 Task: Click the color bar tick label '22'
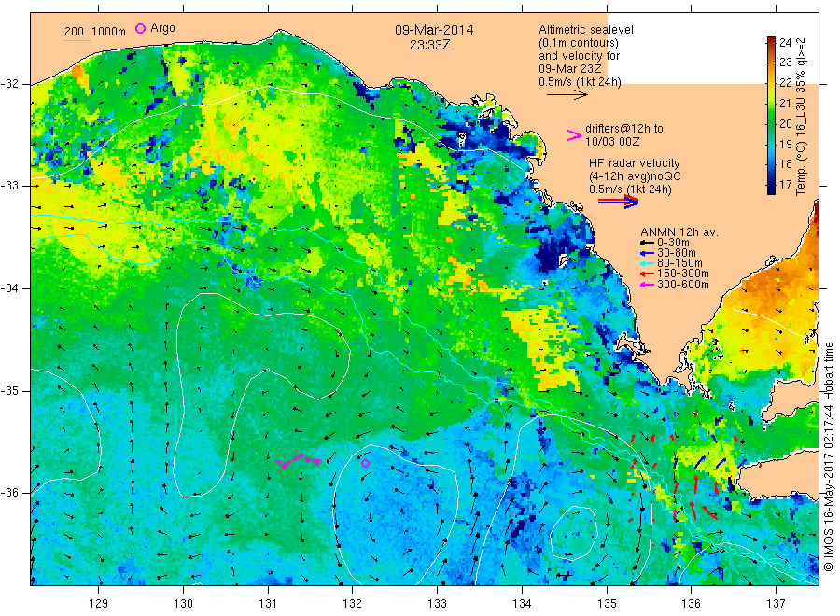point(785,83)
